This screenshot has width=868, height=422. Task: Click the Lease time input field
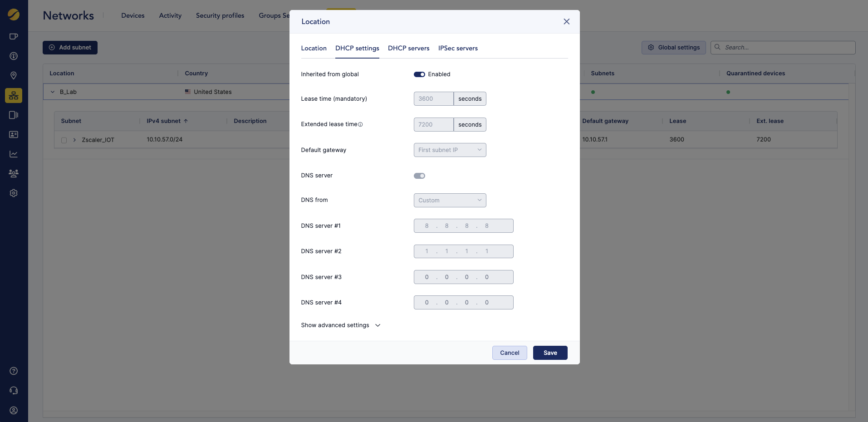point(433,99)
